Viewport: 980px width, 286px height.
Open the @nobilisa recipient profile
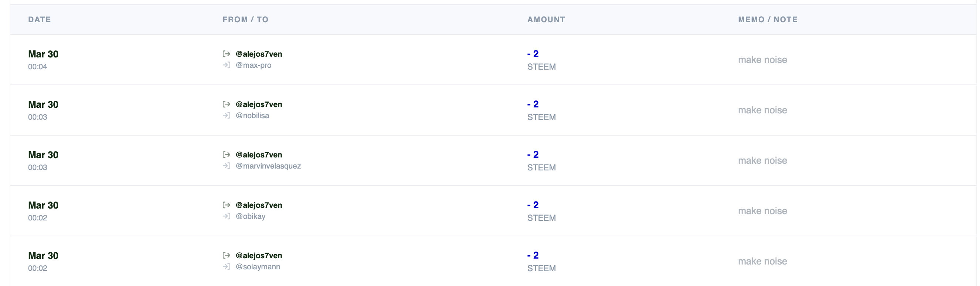(252, 115)
